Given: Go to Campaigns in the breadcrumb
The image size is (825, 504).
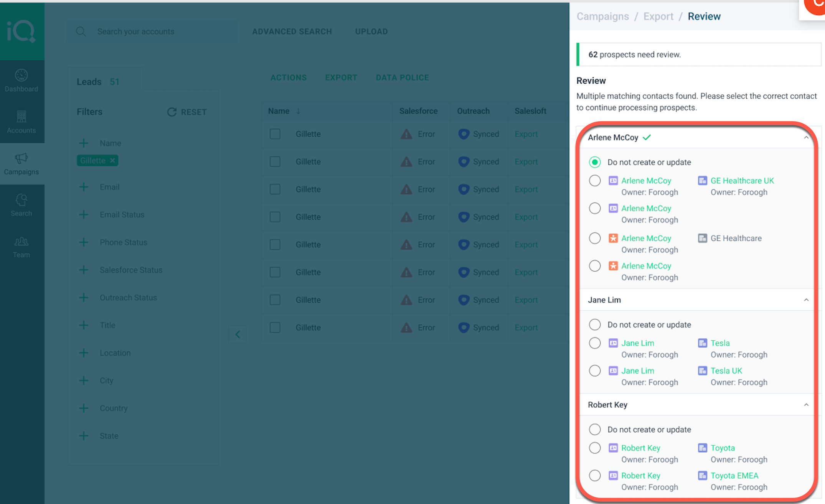Looking at the screenshot, I should (602, 16).
